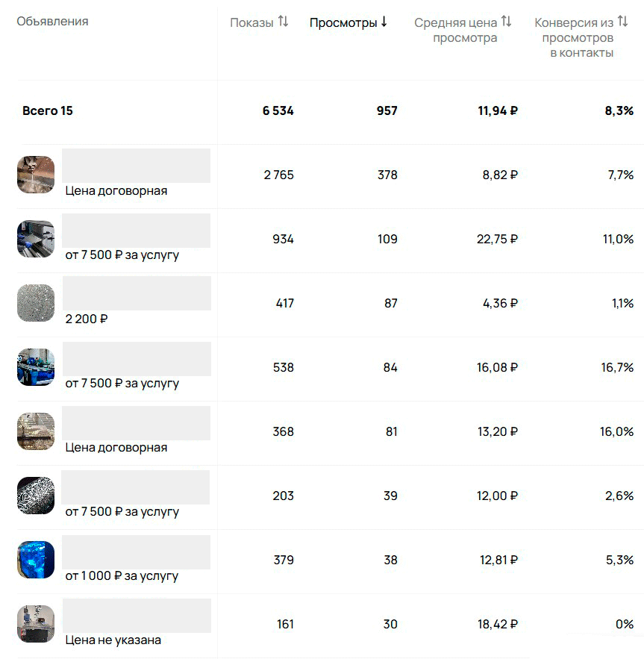Screen dimensions: 644x659
Task: Select the Просмотры column header label
Action: [x=343, y=23]
